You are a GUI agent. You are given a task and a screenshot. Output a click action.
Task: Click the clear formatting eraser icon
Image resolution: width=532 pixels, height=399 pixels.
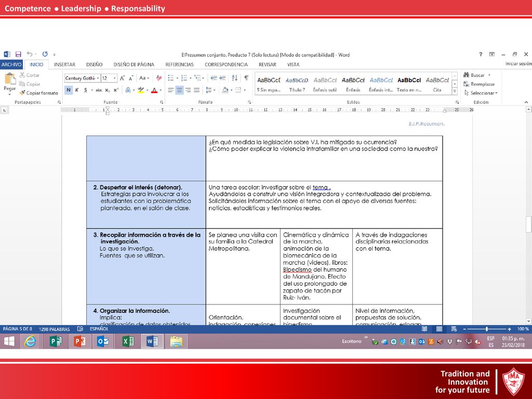point(159,78)
